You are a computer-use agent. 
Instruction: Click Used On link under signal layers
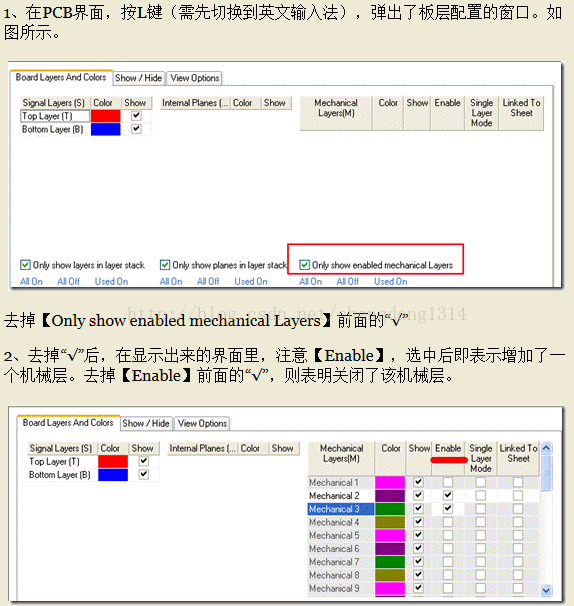111,281
